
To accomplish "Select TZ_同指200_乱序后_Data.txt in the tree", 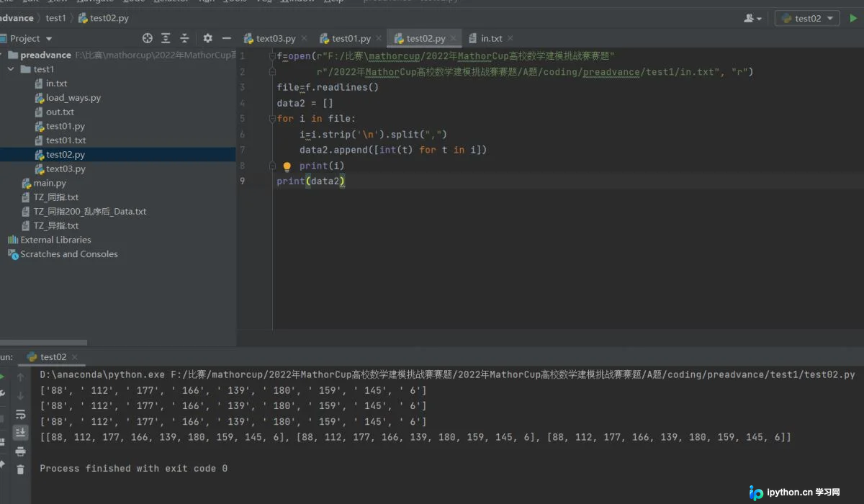I will [x=89, y=212].
